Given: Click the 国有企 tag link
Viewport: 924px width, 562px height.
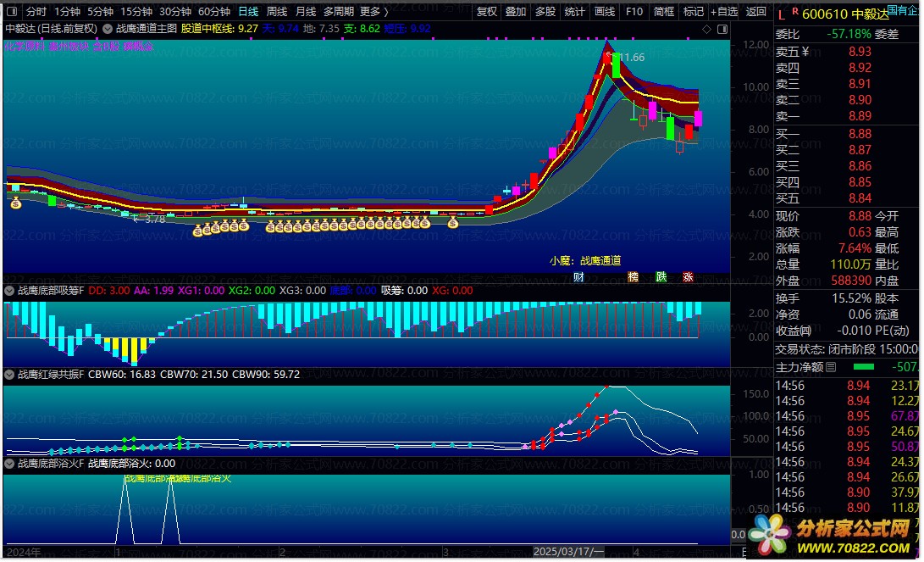Looking at the screenshot, I should [902, 10].
